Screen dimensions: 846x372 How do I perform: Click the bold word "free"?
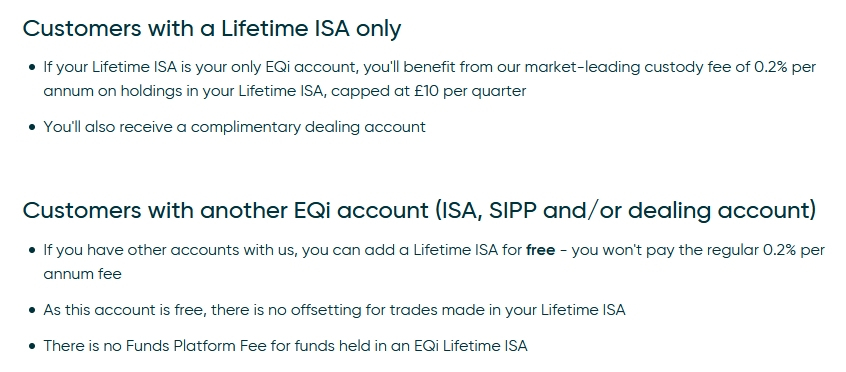[541, 251]
